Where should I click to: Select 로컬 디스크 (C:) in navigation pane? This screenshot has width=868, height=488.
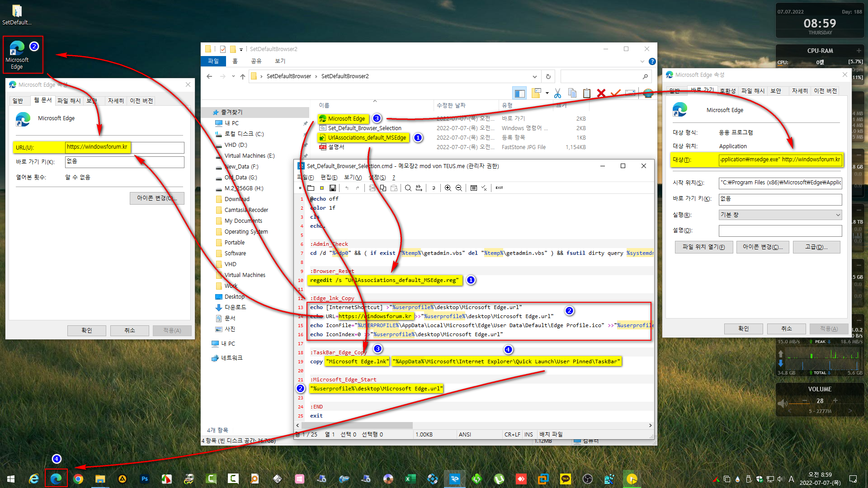tap(244, 134)
